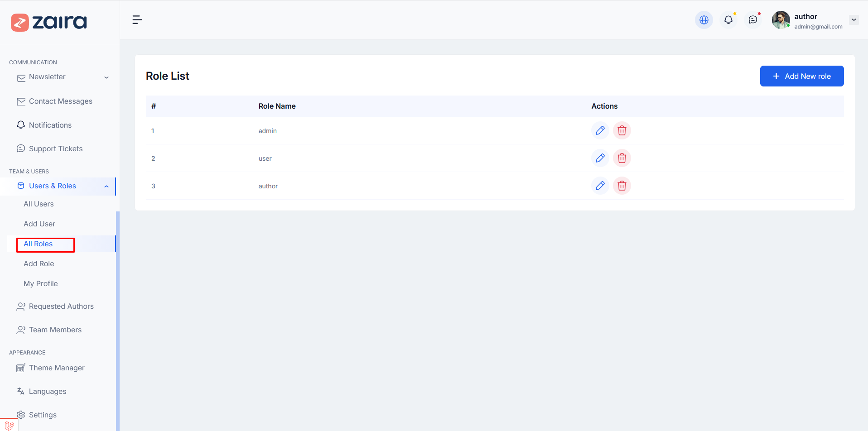Collapse the Users & Roles menu
This screenshot has width=868, height=431.
coord(106,186)
